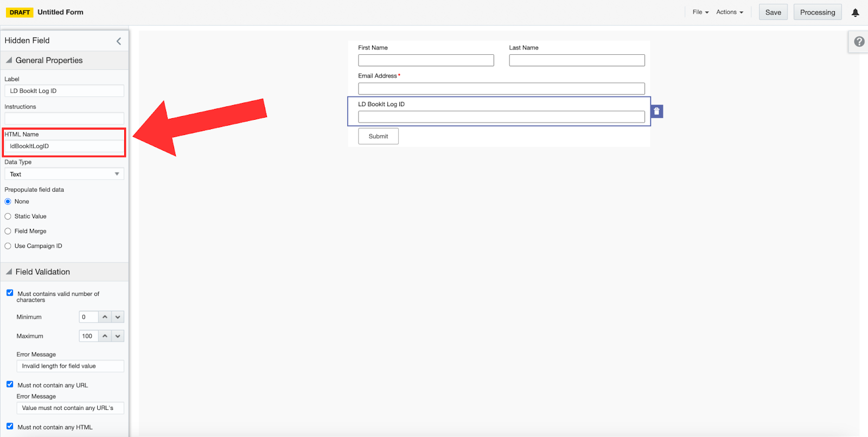
Task: Increase the Minimum value with up arrow
Action: click(105, 317)
